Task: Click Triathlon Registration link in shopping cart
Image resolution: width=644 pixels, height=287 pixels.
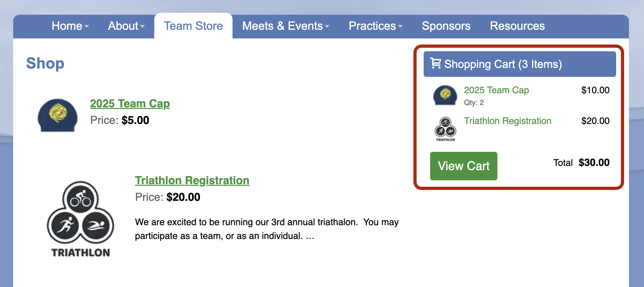Action: click(x=508, y=121)
